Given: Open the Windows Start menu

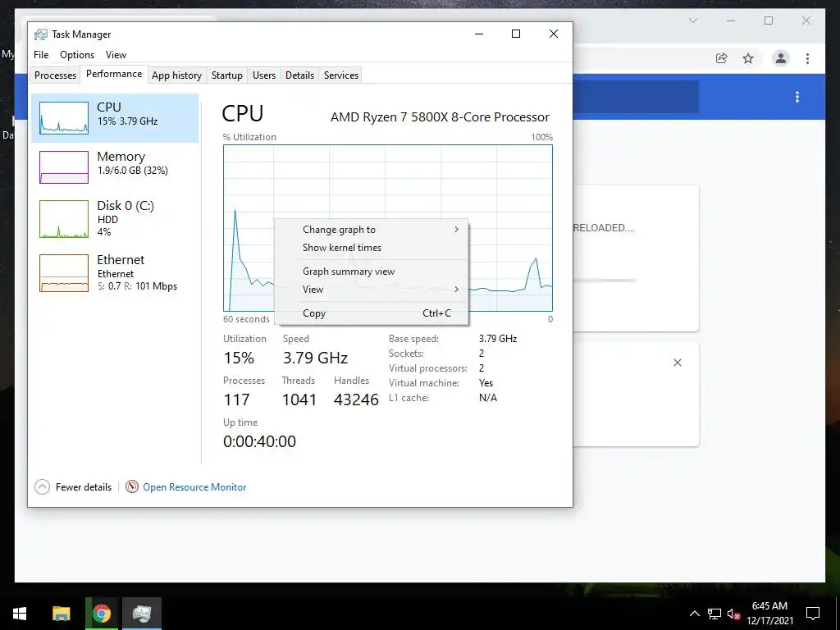Looking at the screenshot, I should pyautogui.click(x=20, y=614).
